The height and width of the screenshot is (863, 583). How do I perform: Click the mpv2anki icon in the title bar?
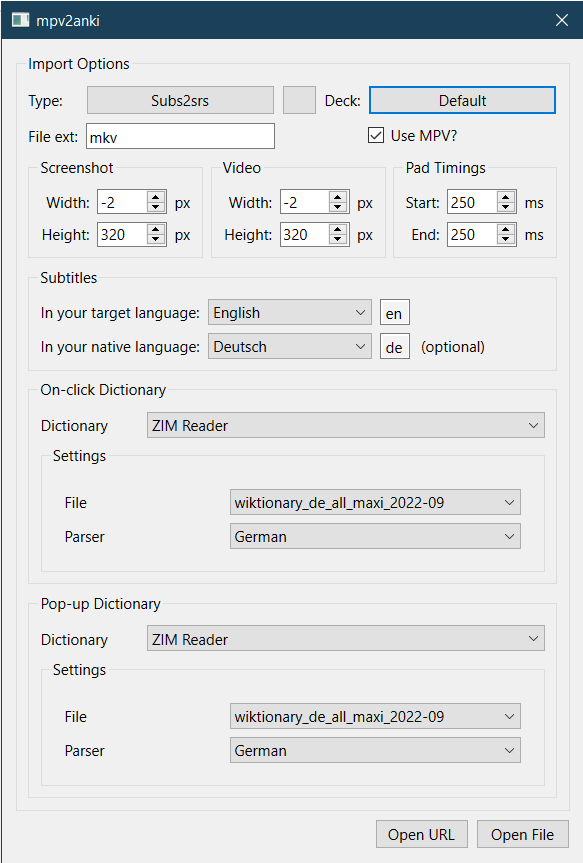[20, 19]
